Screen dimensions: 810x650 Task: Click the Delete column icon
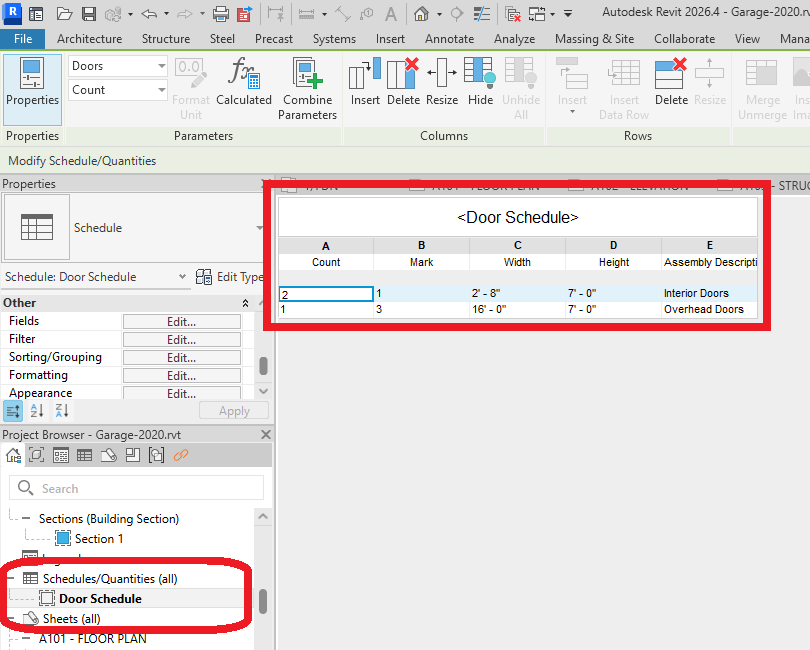pos(403,75)
